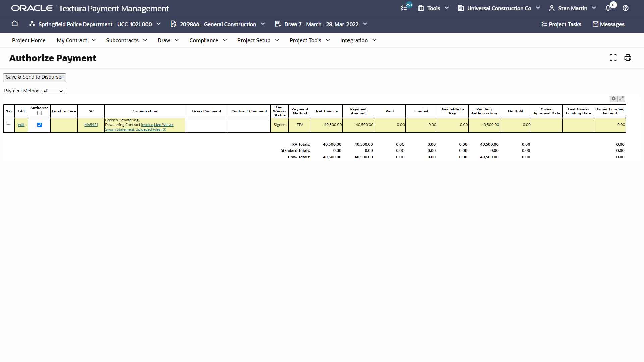Toggle full screen view icon
This screenshot has width=644, height=362.
click(x=613, y=58)
